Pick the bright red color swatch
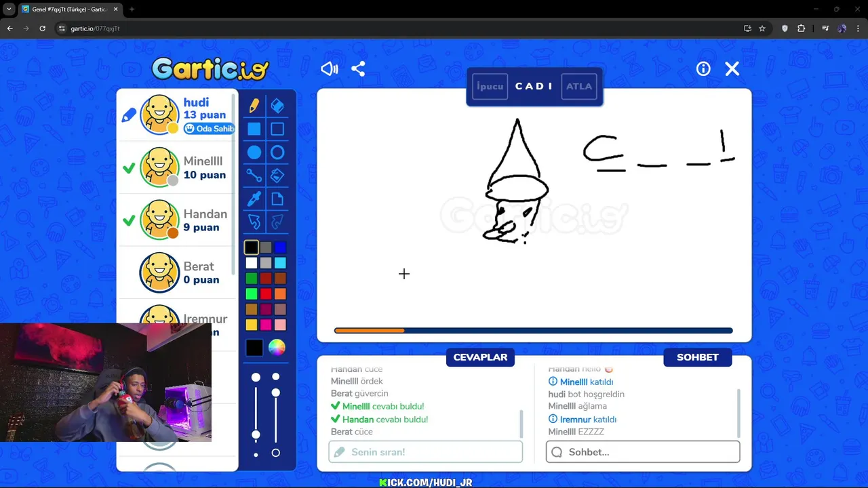Screen dimensions: 868x488 coord(266,294)
